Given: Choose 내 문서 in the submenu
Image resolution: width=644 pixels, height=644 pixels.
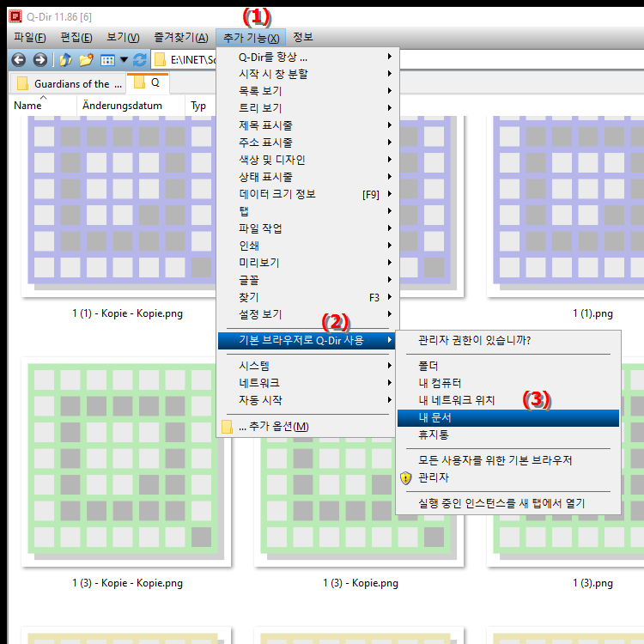Looking at the screenshot, I should coord(508,418).
